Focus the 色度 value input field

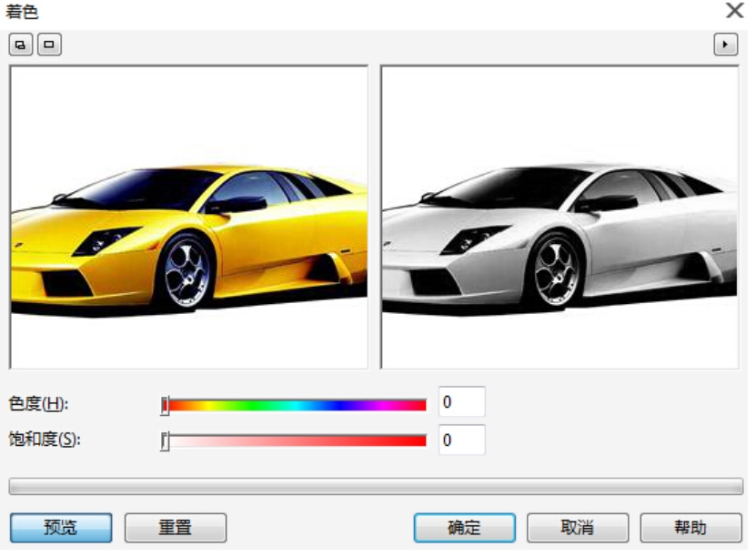pos(462,401)
